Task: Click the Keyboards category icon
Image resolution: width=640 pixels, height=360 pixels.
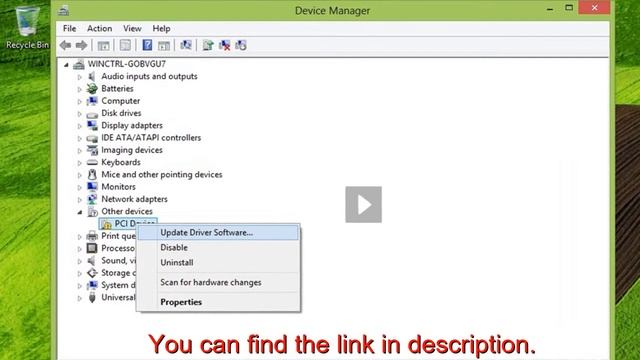Action: [x=92, y=162]
